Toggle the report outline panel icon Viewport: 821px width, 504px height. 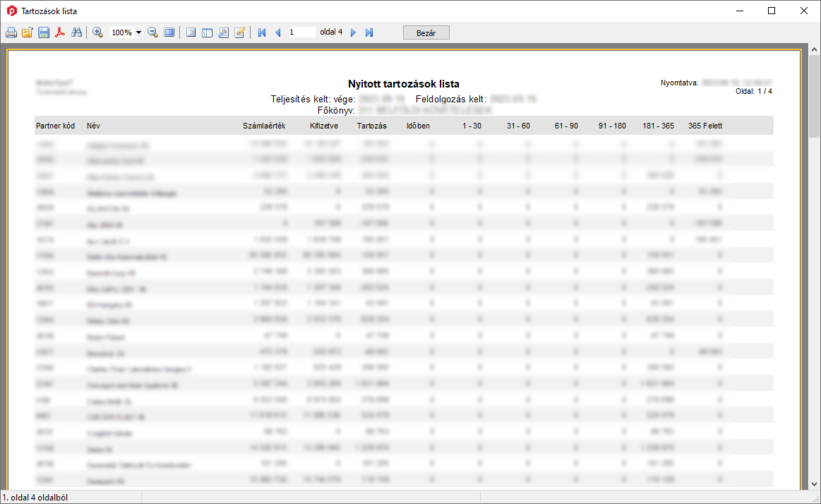tap(191, 32)
